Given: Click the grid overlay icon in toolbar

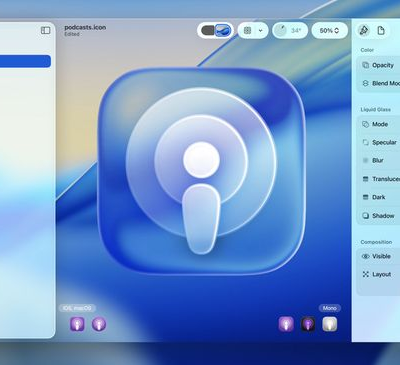Looking at the screenshot, I should (247, 30).
